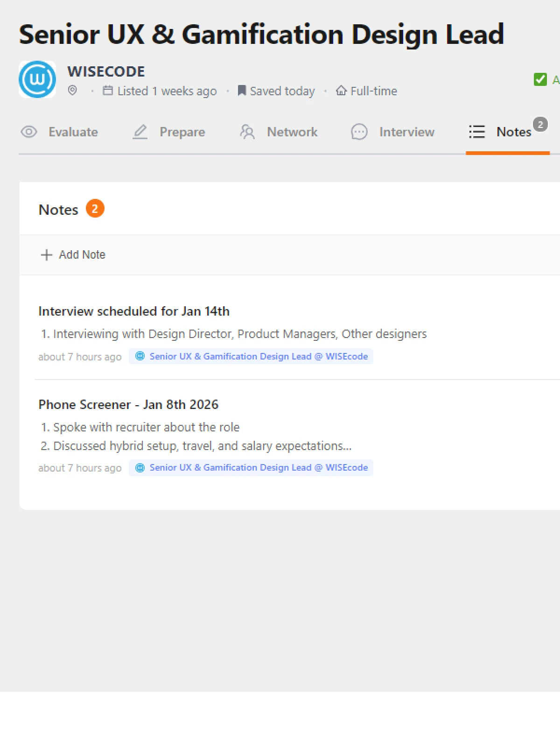The image size is (560, 747).
Task: Click the Add Note button
Action: pos(73,255)
